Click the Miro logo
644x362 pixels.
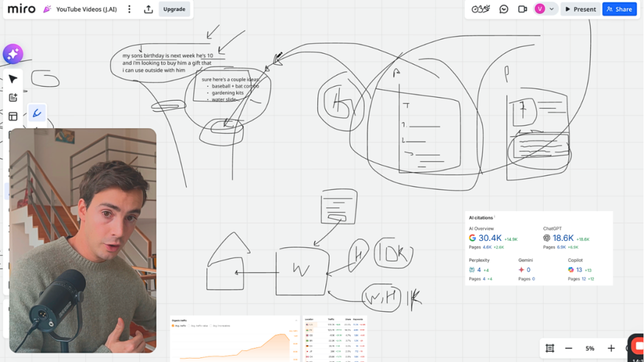(x=21, y=9)
